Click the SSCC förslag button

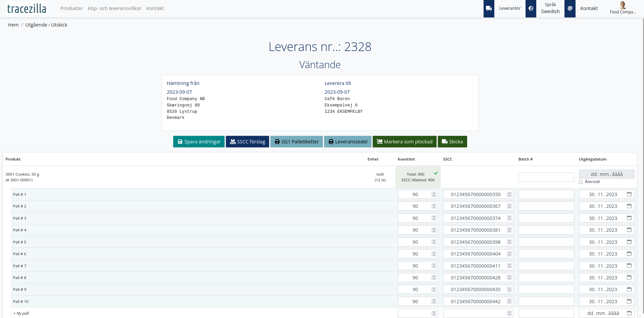[x=247, y=141]
